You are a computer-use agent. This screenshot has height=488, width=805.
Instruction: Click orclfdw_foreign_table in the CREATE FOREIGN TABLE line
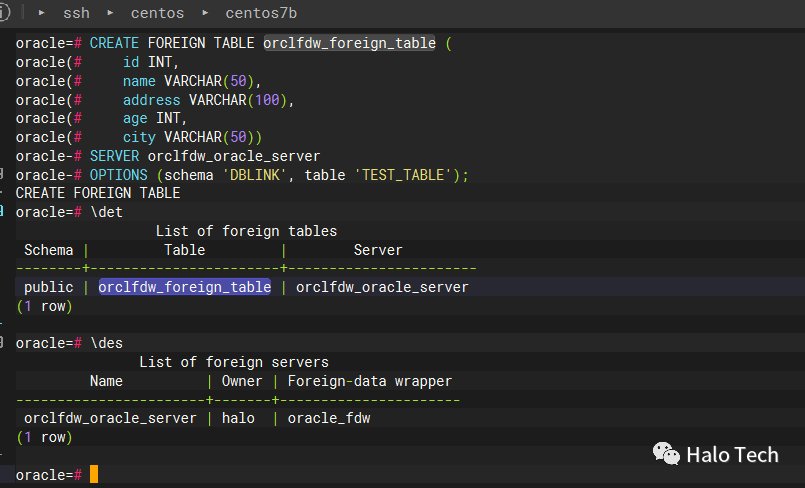pyautogui.click(x=349, y=43)
